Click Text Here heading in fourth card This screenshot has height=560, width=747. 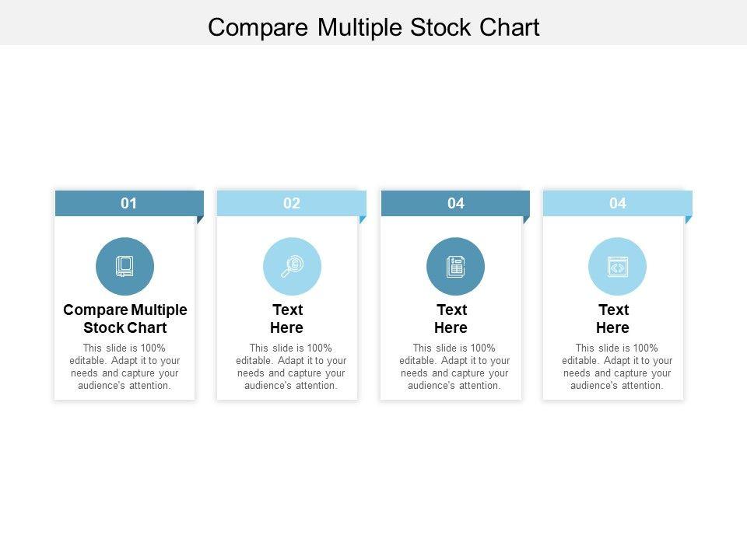613,318
